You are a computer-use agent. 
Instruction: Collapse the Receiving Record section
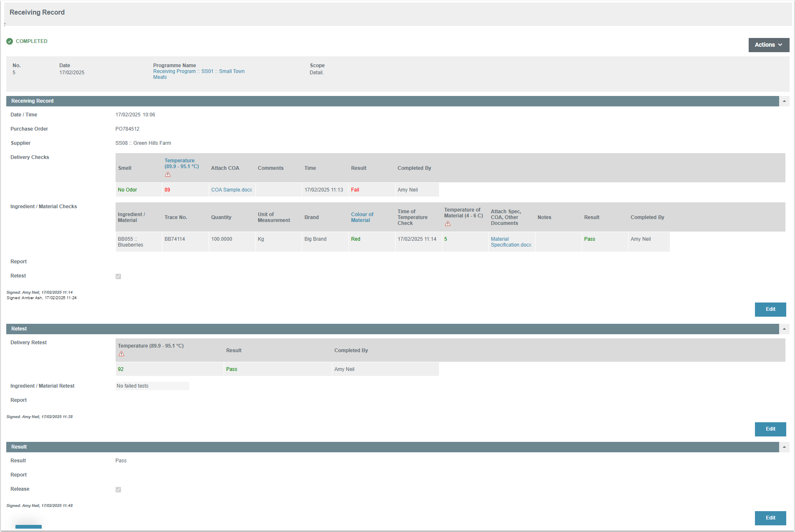tap(784, 101)
